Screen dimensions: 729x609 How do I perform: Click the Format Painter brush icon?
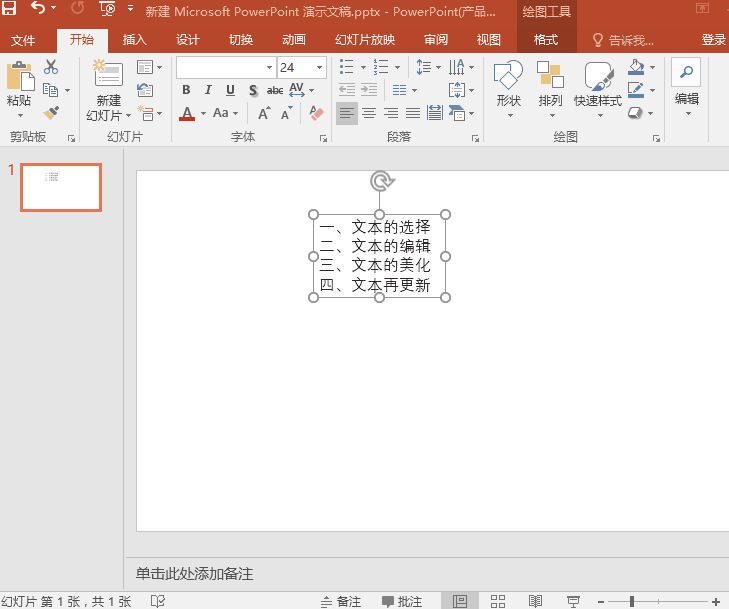[51, 114]
